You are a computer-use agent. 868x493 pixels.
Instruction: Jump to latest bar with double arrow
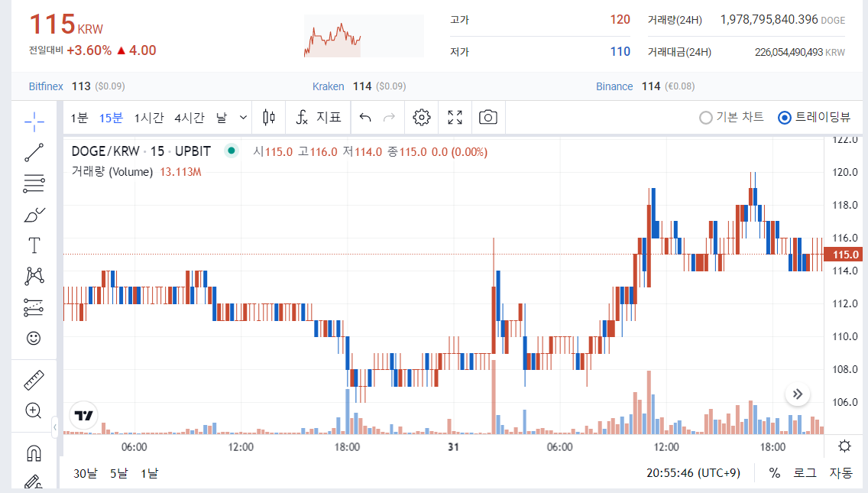tap(798, 394)
